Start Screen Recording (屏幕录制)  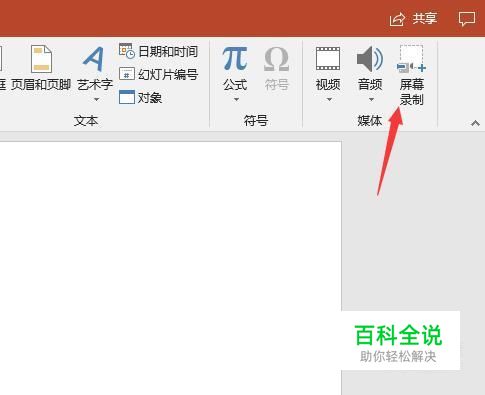pyautogui.click(x=412, y=75)
